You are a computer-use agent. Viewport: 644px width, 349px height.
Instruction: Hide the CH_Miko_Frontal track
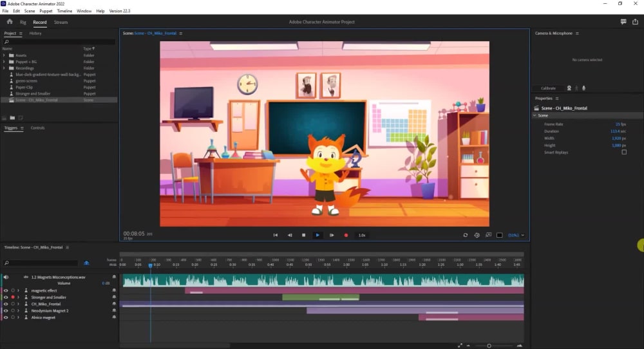point(6,304)
